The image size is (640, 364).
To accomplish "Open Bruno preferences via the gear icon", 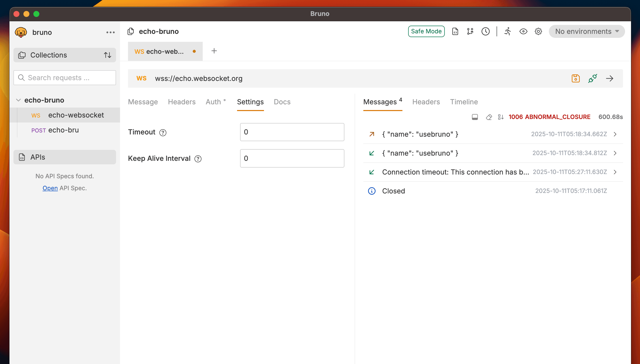I will pos(538,32).
